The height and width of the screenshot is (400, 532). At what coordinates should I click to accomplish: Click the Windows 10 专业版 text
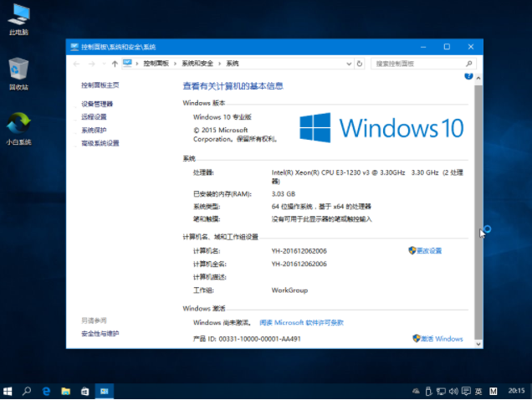pos(223,117)
